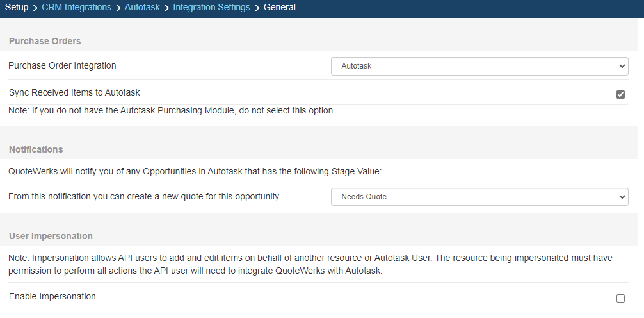The height and width of the screenshot is (318, 644).
Task: Enable Impersonation checkbox
Action: coord(620,298)
